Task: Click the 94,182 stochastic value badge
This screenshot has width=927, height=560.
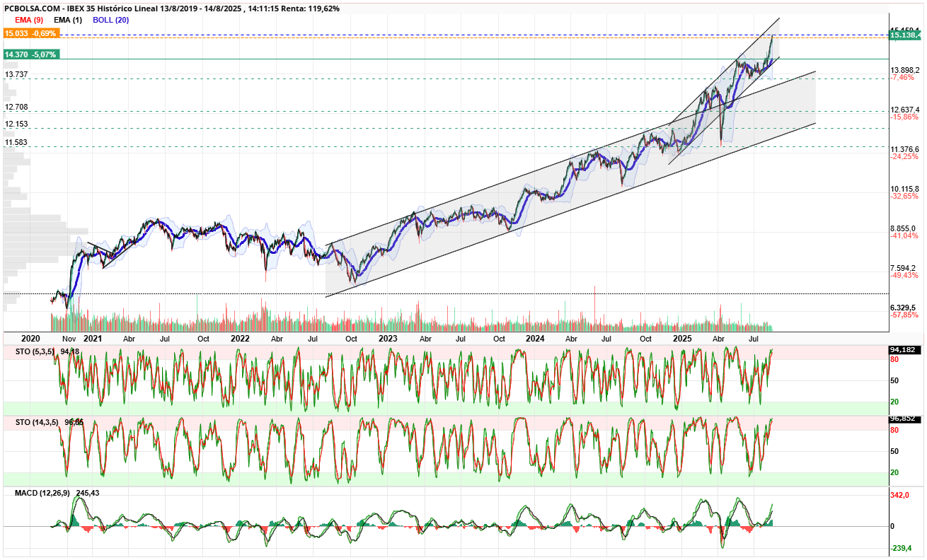Action: (904, 350)
